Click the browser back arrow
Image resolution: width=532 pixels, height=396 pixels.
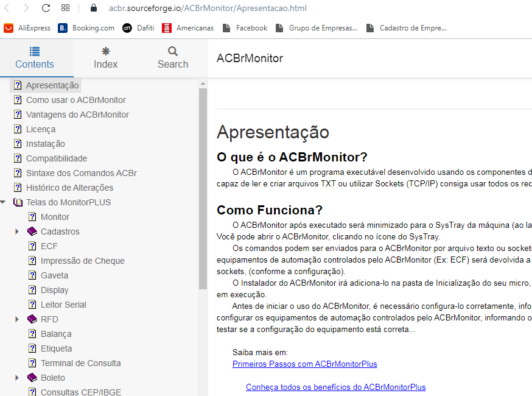[x=7, y=8]
